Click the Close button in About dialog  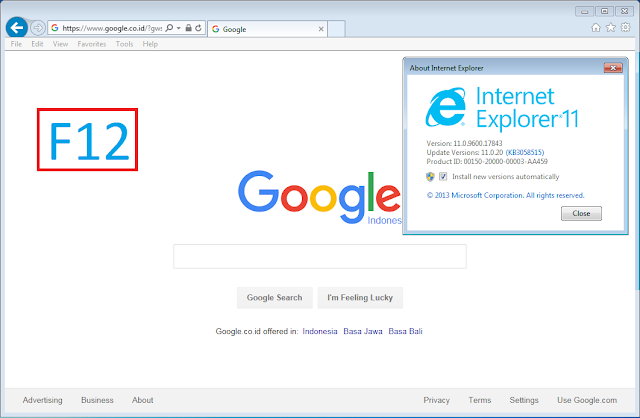click(581, 213)
